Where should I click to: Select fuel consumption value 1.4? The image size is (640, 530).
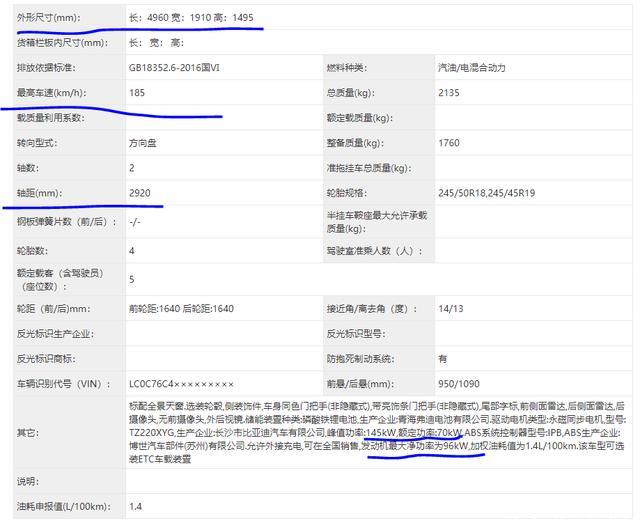point(136,506)
